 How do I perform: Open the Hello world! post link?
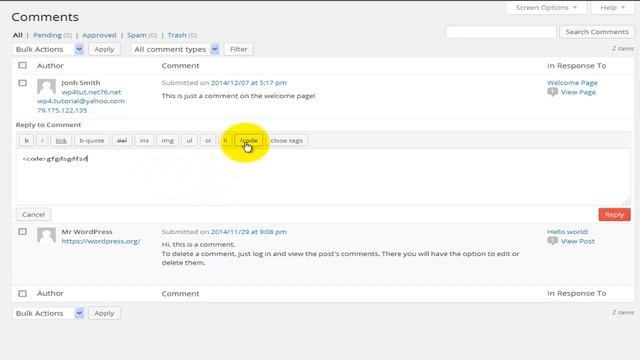(568, 232)
